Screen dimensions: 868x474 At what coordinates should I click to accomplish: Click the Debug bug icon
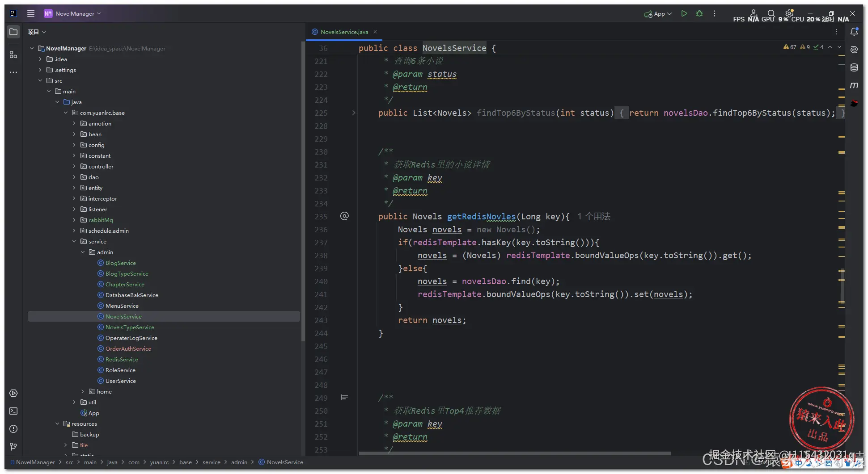[x=699, y=14]
